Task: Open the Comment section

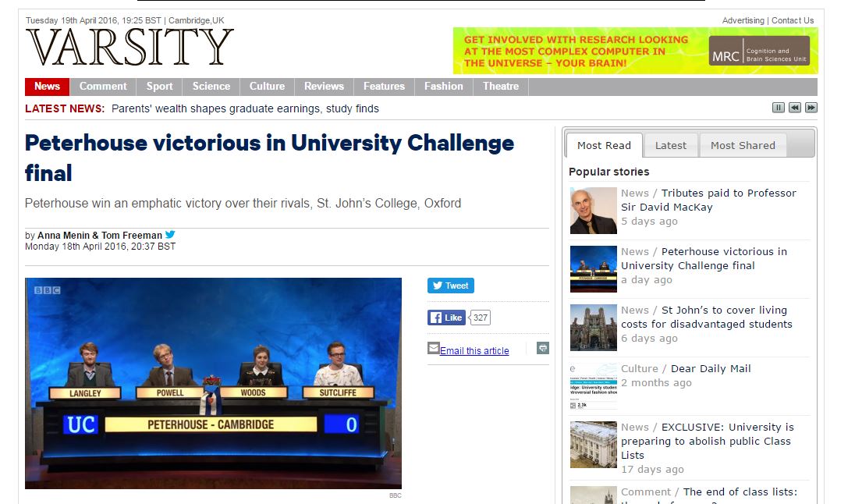Action: [103, 87]
